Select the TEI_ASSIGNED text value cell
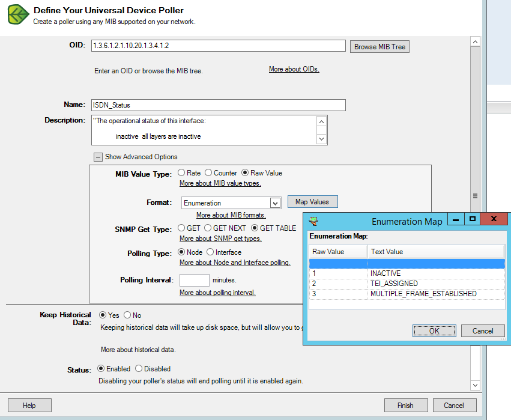 pyautogui.click(x=437, y=284)
